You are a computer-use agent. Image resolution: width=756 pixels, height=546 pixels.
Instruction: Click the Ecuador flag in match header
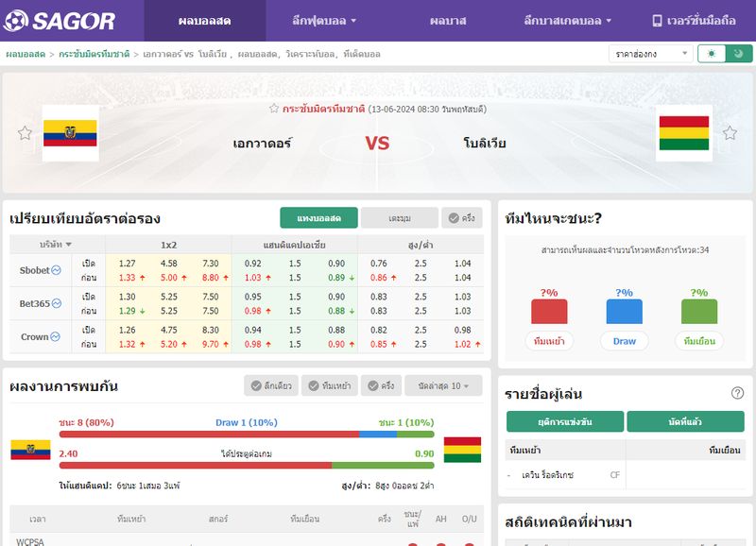click(x=70, y=133)
